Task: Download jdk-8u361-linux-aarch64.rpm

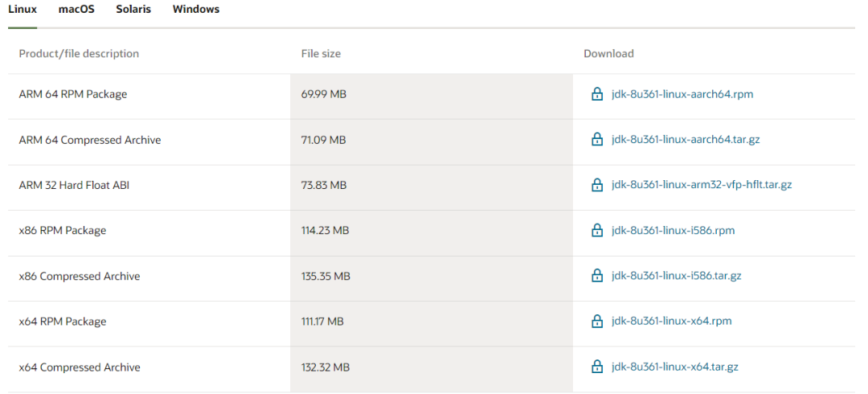Action: 682,94
